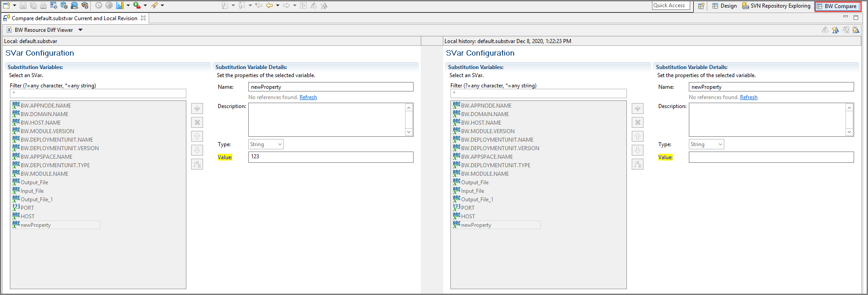Open the BW Resource Diff Viewer dropdown
This screenshot has width=868, height=295.
point(80,30)
